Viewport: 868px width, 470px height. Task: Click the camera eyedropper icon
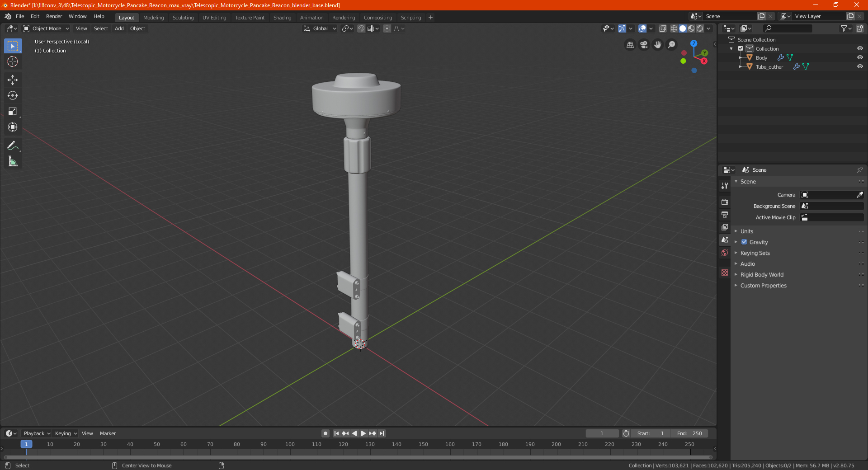click(x=859, y=195)
